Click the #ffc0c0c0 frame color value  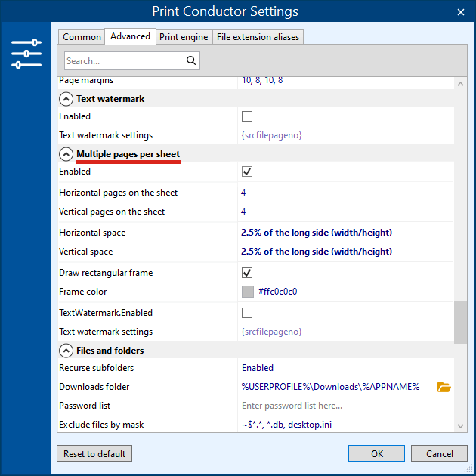[x=277, y=292]
